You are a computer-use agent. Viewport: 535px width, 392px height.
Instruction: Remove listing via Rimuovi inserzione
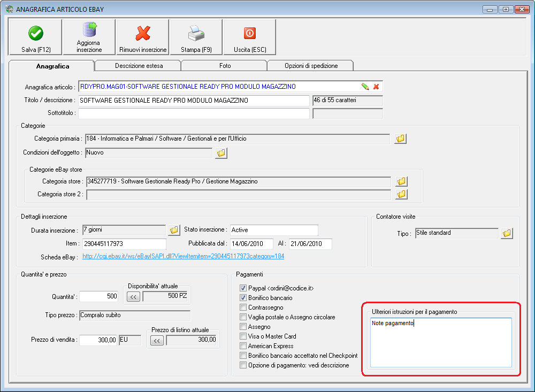(143, 37)
